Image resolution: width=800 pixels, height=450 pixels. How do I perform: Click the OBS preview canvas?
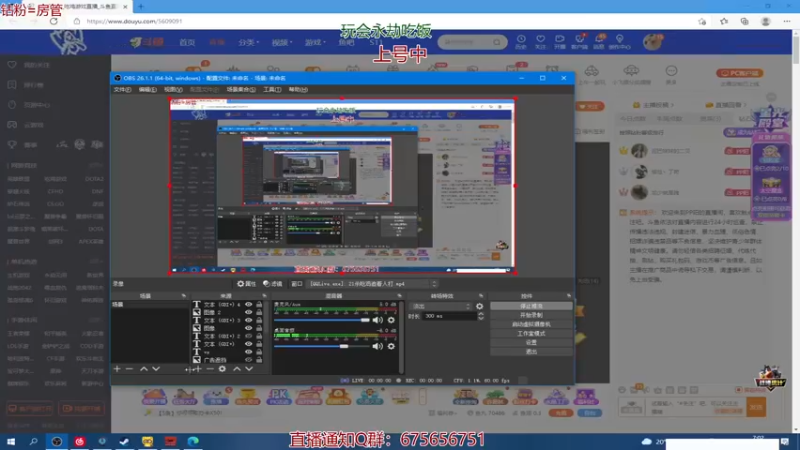pos(342,186)
